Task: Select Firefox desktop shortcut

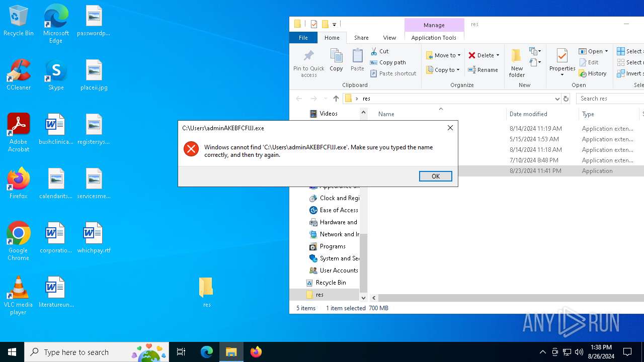Action: pos(19,184)
